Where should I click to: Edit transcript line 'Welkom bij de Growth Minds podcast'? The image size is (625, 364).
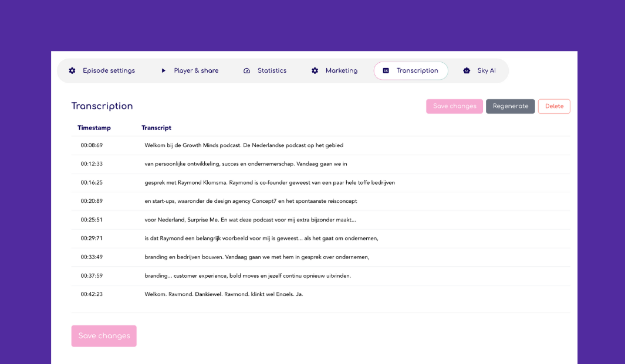(244, 145)
